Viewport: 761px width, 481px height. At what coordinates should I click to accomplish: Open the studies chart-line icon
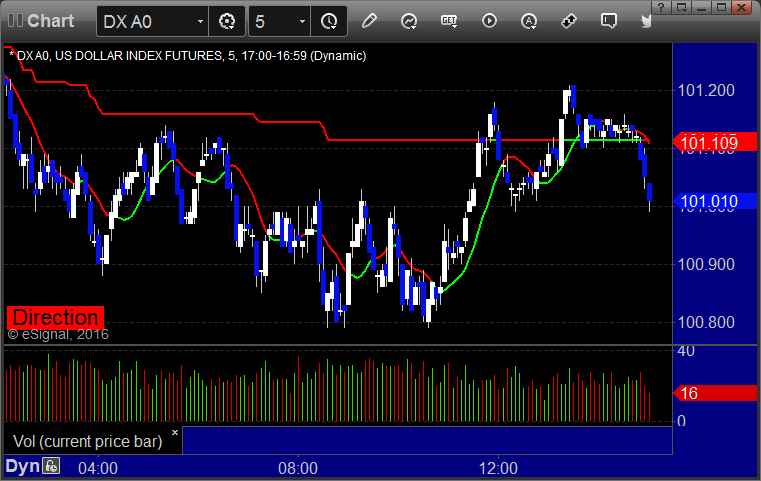[409, 21]
